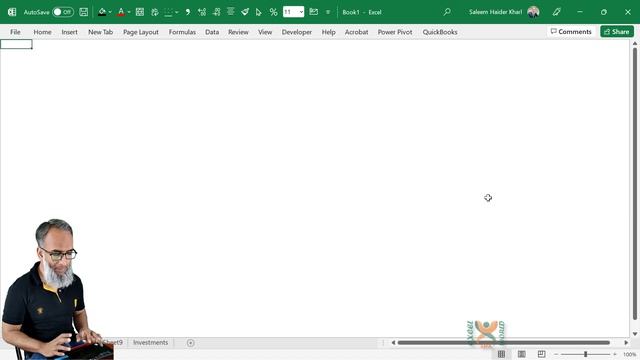The height and width of the screenshot is (360, 640).
Task: Click the Excel app icon in title bar
Action: tap(12, 12)
